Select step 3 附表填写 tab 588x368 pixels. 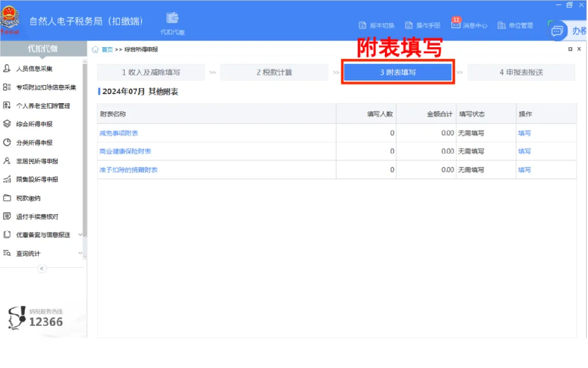pyautogui.click(x=398, y=72)
